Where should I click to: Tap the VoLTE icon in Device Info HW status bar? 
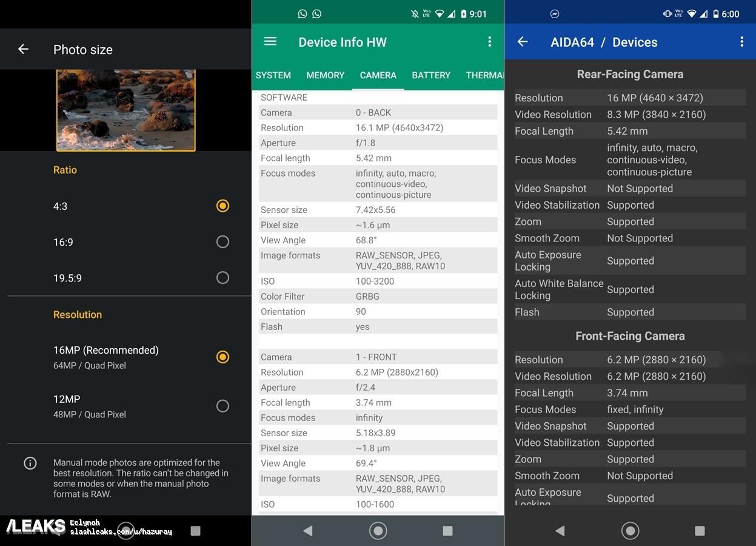pos(427,14)
